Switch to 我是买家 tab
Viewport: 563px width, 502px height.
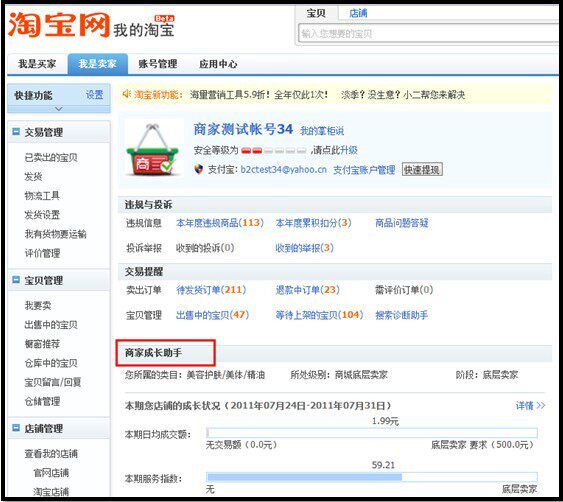point(37,64)
